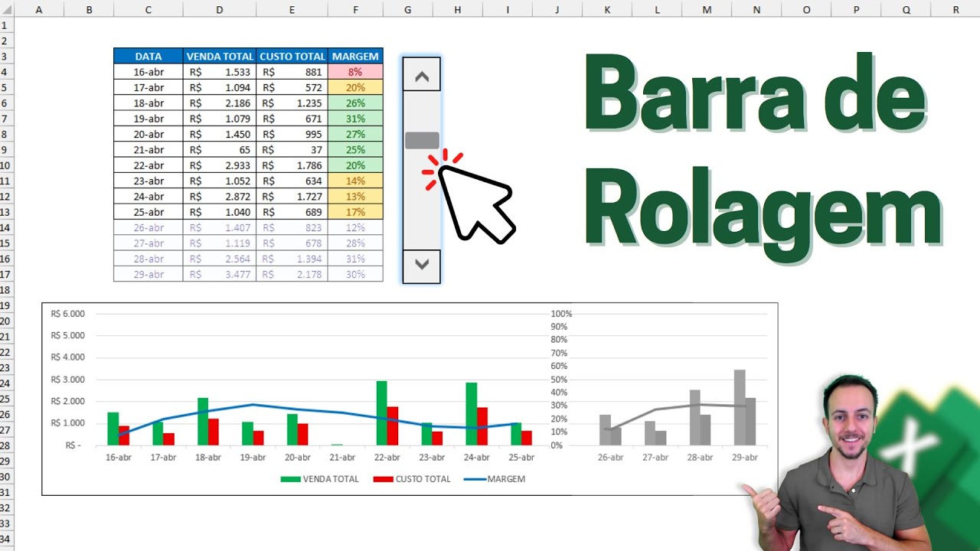
Task: Select the MARGEM header cell
Action: (x=355, y=56)
